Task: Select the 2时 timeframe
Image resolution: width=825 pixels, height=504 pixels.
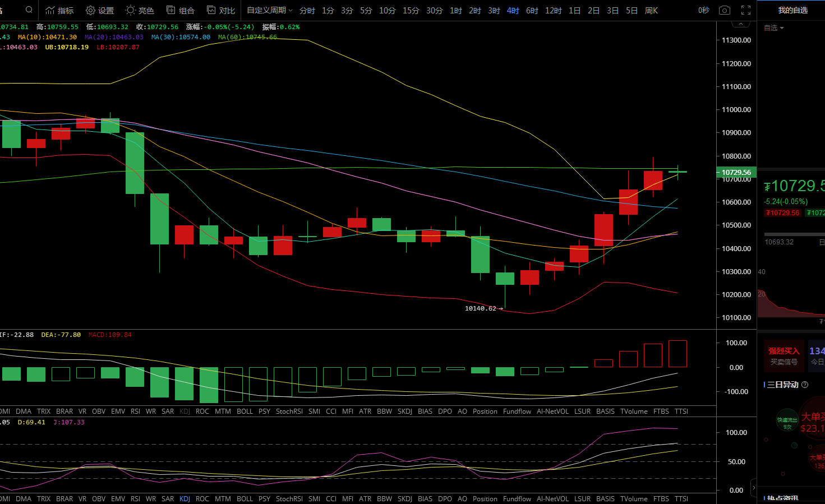Action: point(475,10)
